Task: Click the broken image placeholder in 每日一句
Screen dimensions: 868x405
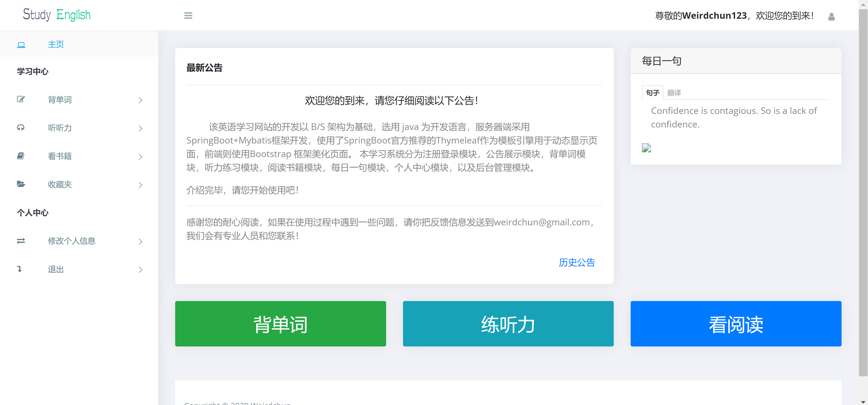Action: click(646, 148)
